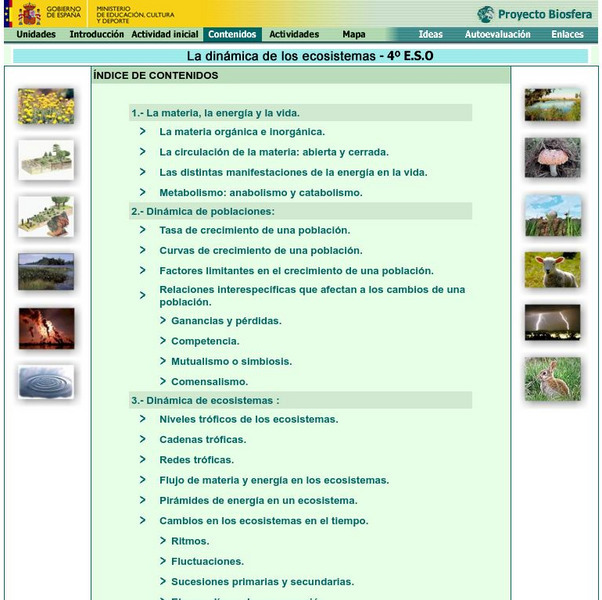The width and height of the screenshot is (602, 600).
Task: Open the pond with trees thumbnail
Action: 552,105
